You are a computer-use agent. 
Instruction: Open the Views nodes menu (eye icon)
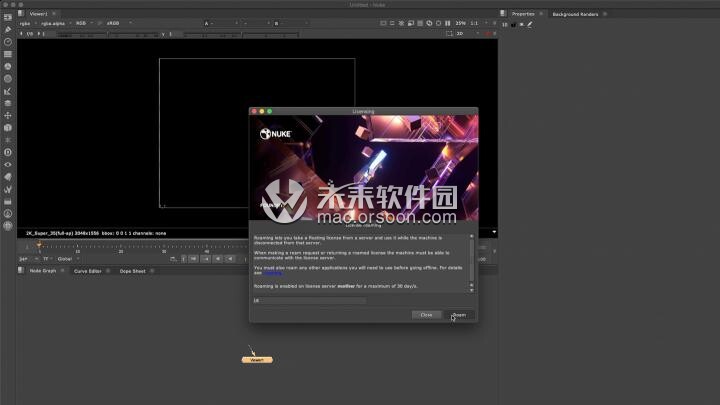(x=8, y=164)
